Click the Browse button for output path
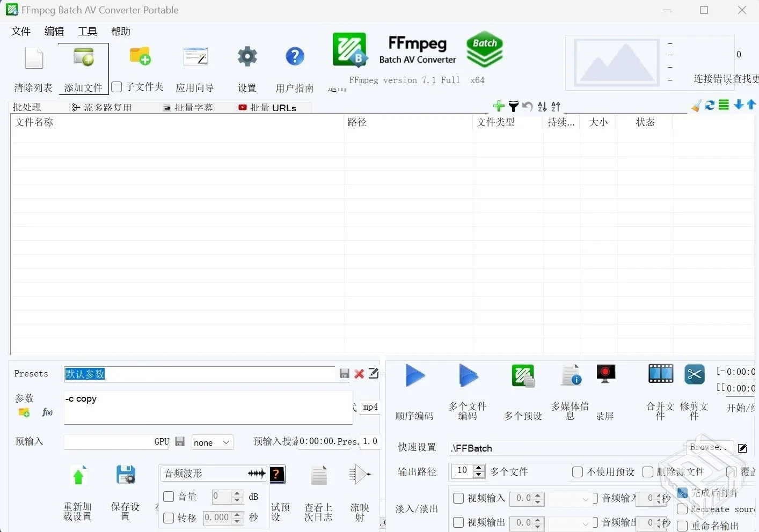 (x=709, y=447)
